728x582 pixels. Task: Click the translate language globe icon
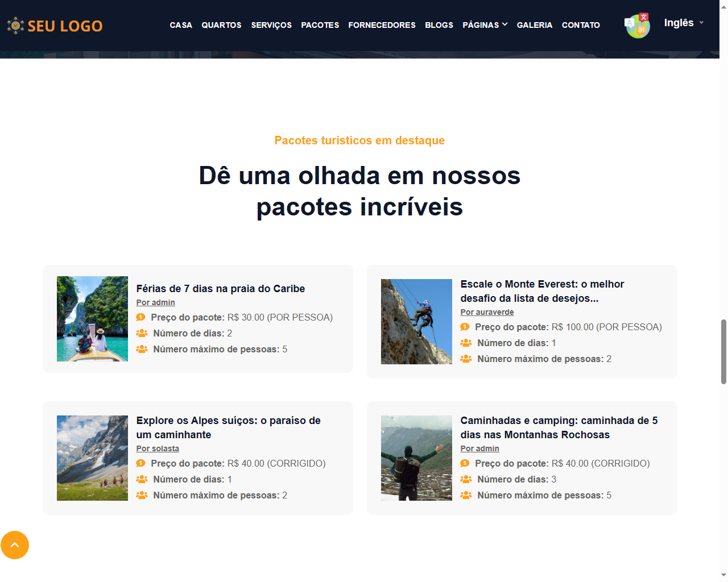pos(637,26)
